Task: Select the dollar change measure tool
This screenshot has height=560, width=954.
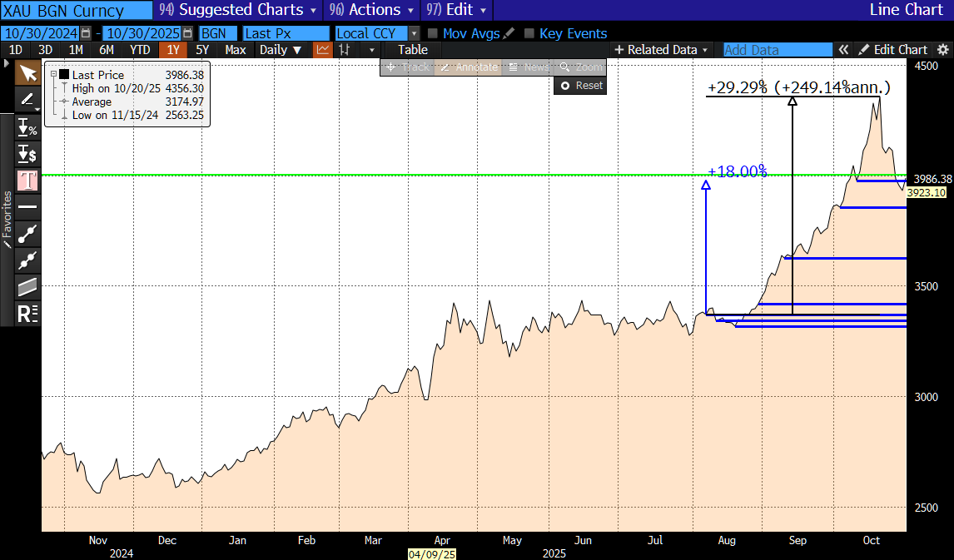Action: point(27,154)
